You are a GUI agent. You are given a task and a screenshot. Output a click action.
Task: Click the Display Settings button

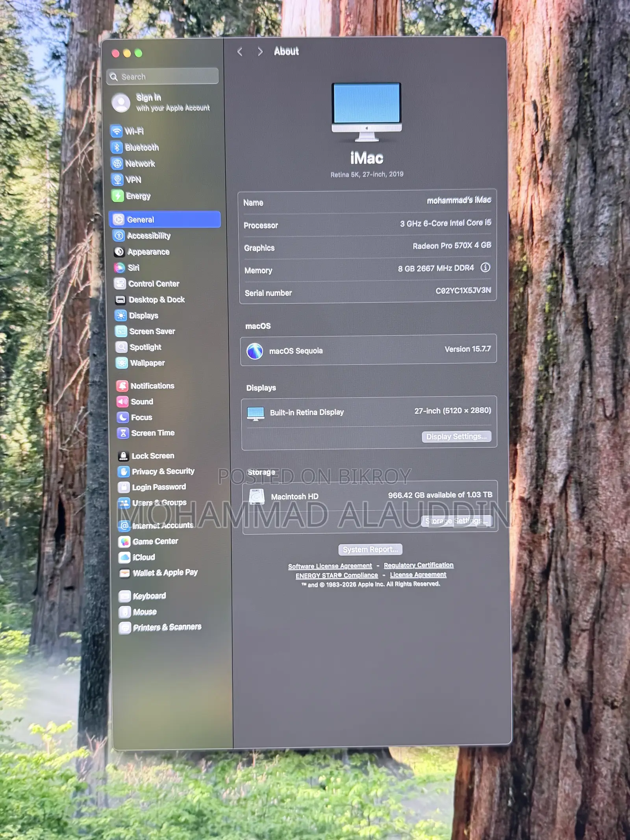pyautogui.click(x=456, y=437)
